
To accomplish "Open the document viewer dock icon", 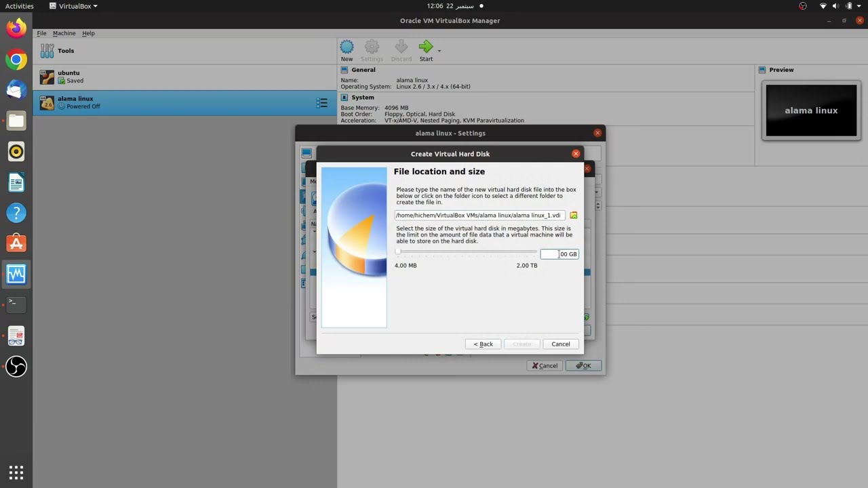I will click(x=16, y=335).
